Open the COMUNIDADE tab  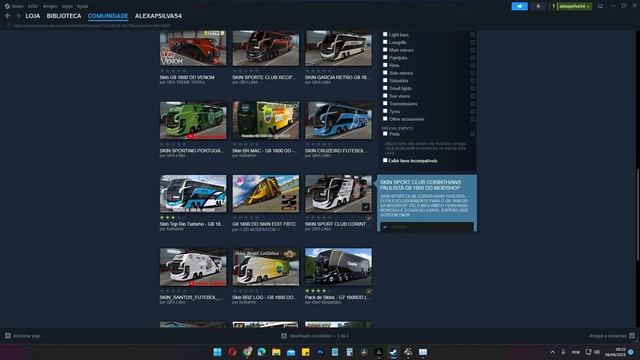108,16
